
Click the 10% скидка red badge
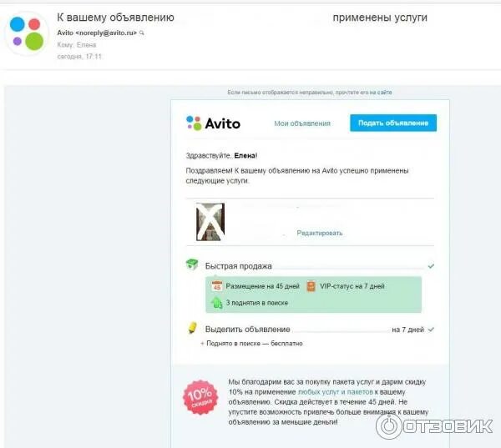click(x=200, y=397)
